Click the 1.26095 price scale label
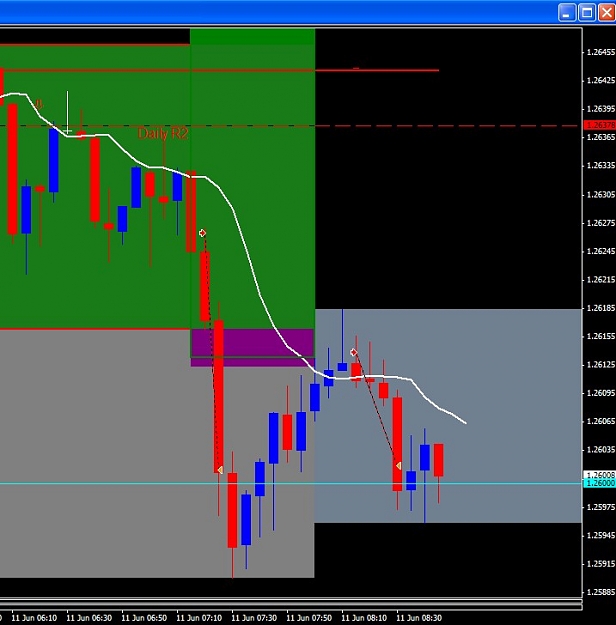This screenshot has width=616, height=625. pos(601,393)
